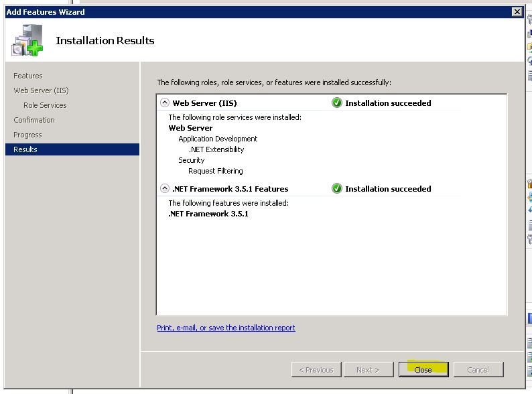
Task: Click the .NET Framework 3.5.1 Features heading
Action: point(230,189)
